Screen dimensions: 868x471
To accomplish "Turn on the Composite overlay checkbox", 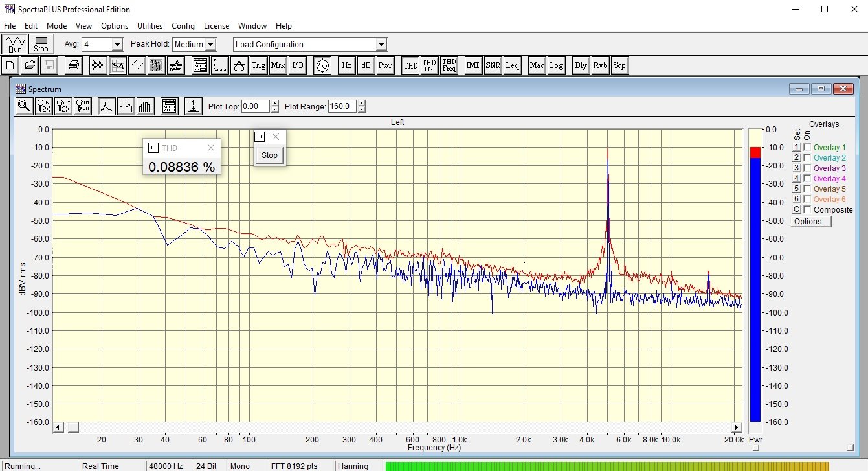I will click(x=807, y=210).
